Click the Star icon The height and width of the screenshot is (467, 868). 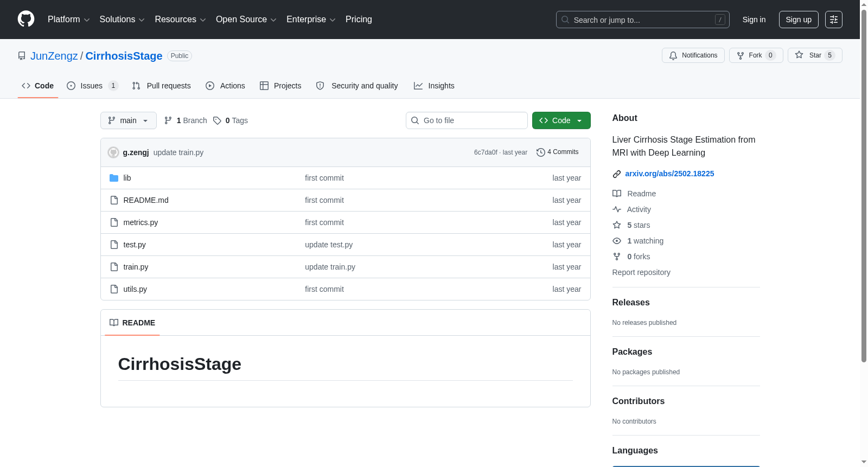pos(799,55)
